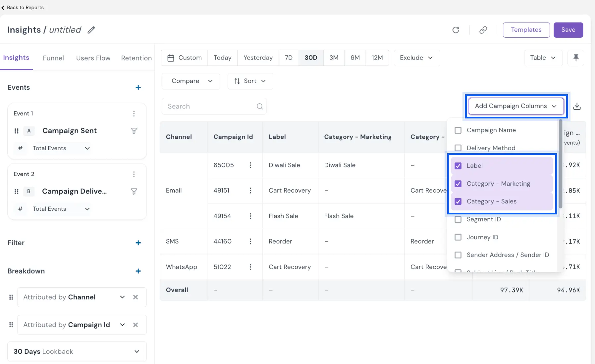Expand the 30 Days Lookback dropdown
Image resolution: width=595 pixels, height=364 pixels.
[77, 351]
